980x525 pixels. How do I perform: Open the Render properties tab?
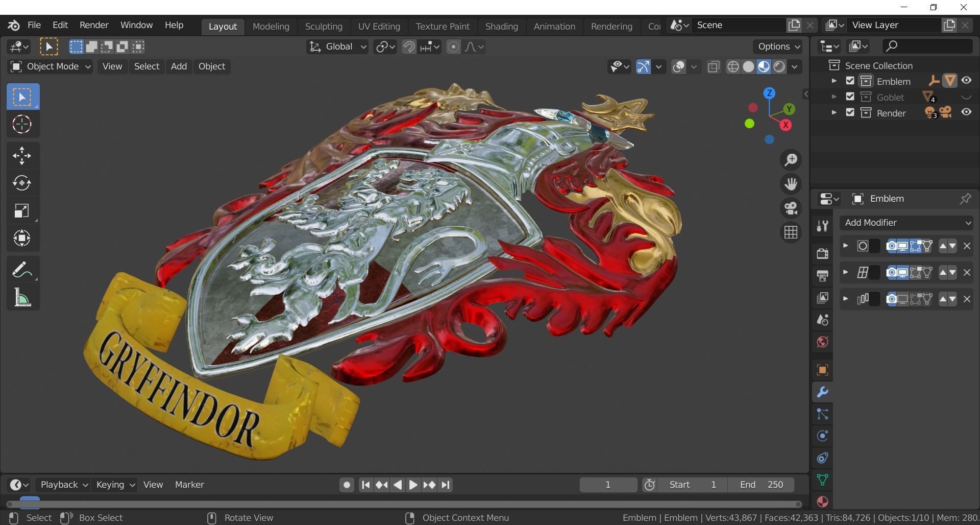(x=822, y=253)
